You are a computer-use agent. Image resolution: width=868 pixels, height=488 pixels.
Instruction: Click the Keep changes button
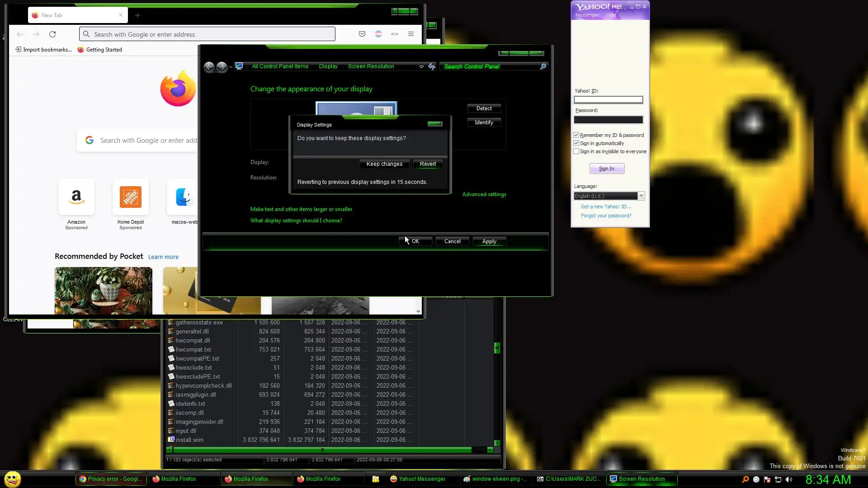(384, 164)
